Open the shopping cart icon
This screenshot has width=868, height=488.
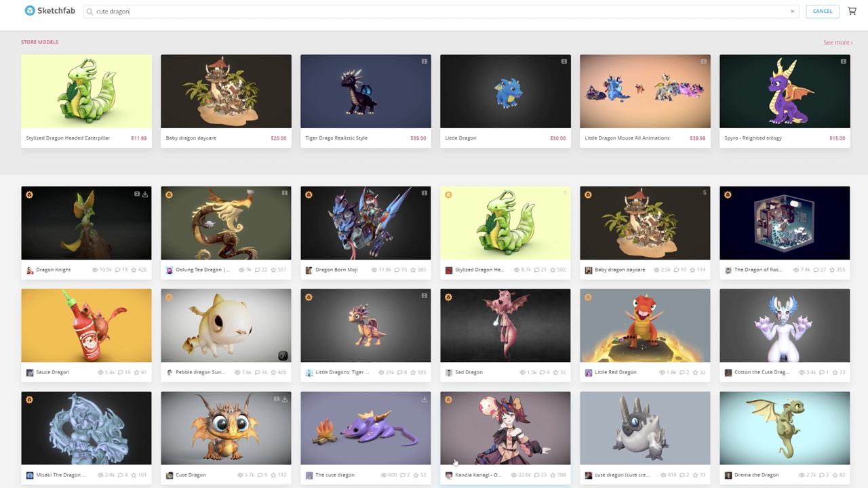pos(852,11)
